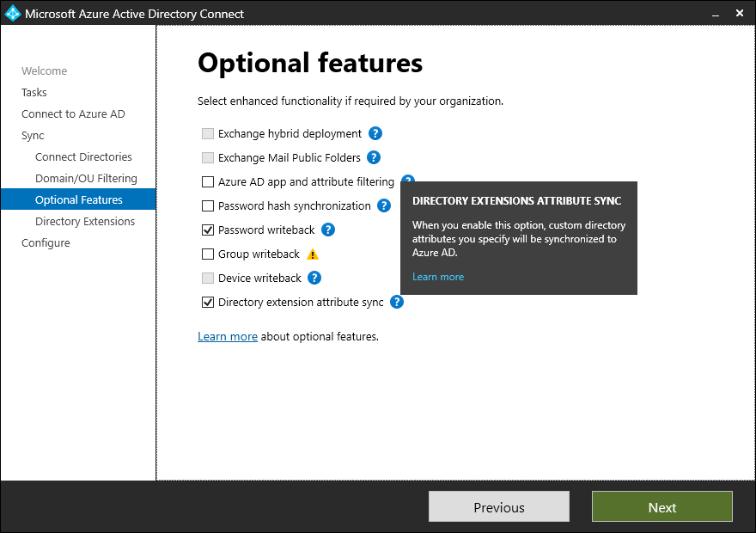Select Domain/OU Filtering in the sidebar
756x533 pixels.
coord(86,179)
